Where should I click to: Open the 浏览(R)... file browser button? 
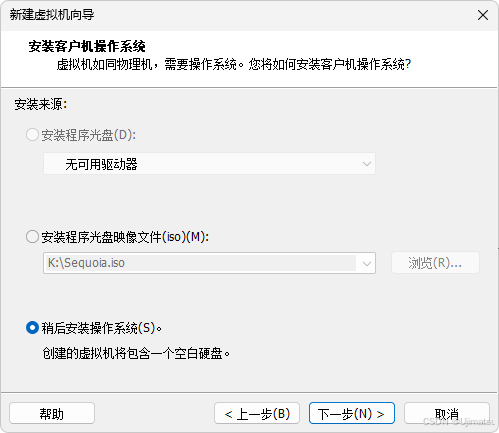435,263
